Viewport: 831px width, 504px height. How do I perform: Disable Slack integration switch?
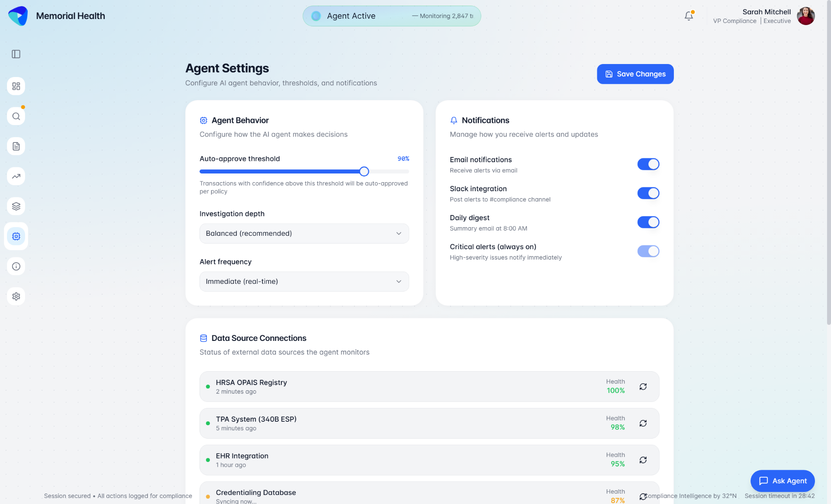648,193
